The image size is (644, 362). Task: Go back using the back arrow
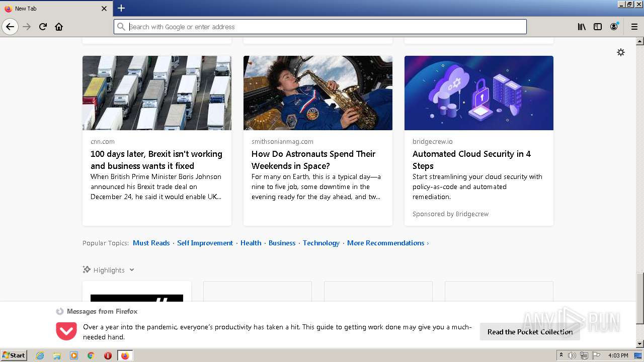click(10, 27)
